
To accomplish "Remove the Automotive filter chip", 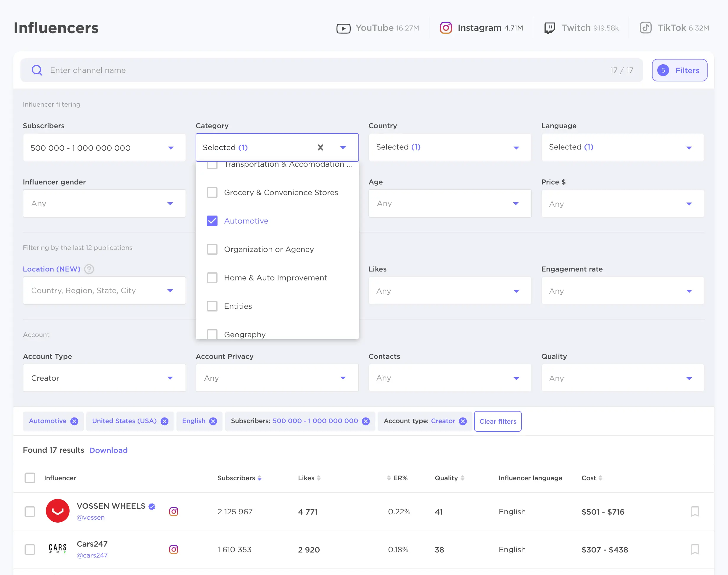I will pyautogui.click(x=74, y=421).
